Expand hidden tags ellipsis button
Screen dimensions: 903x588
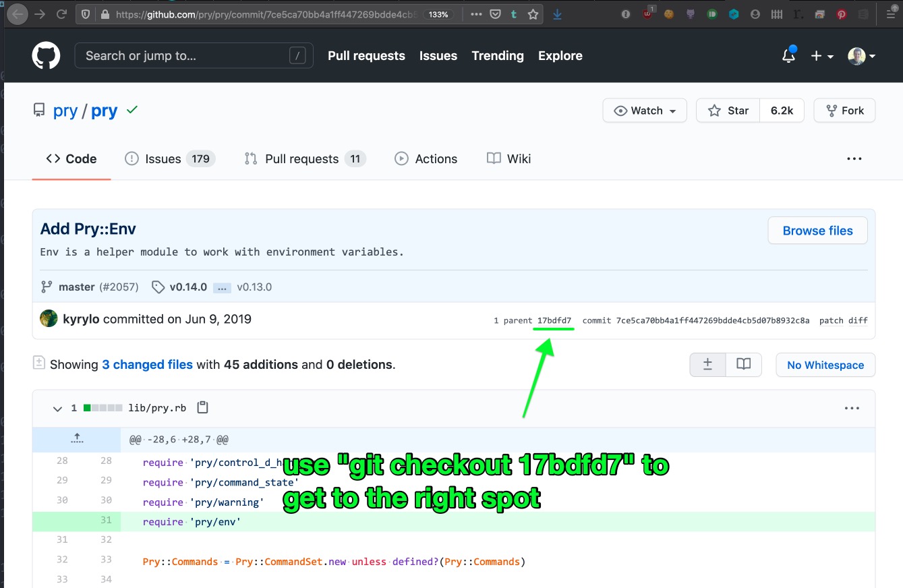click(223, 288)
